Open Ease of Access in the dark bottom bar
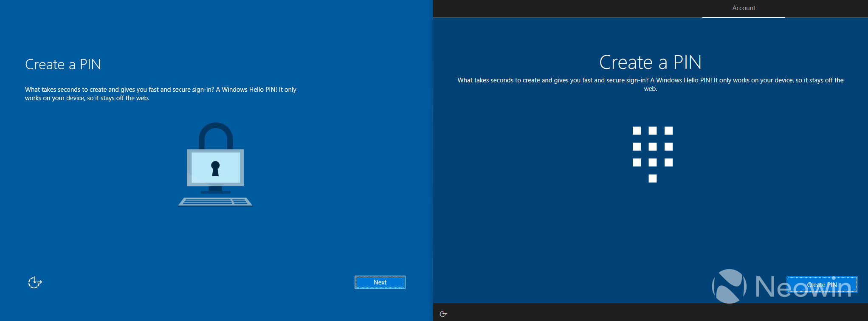The width and height of the screenshot is (868, 321). tap(443, 314)
